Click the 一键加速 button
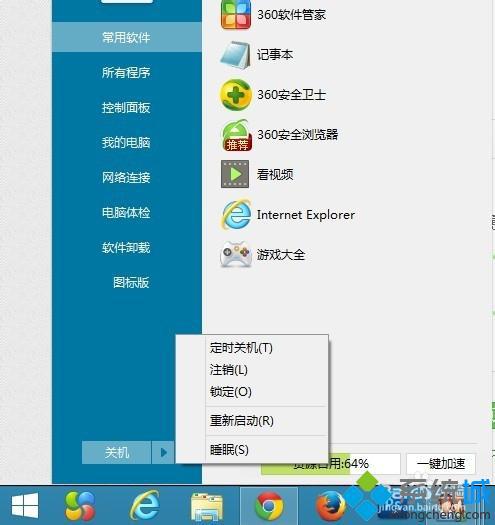 [441, 464]
